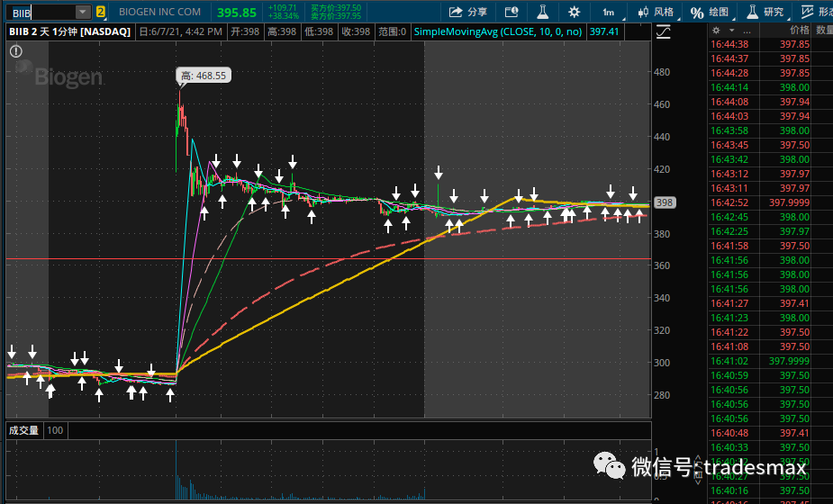Click the 高: 468.55 high price bubble

click(204, 76)
